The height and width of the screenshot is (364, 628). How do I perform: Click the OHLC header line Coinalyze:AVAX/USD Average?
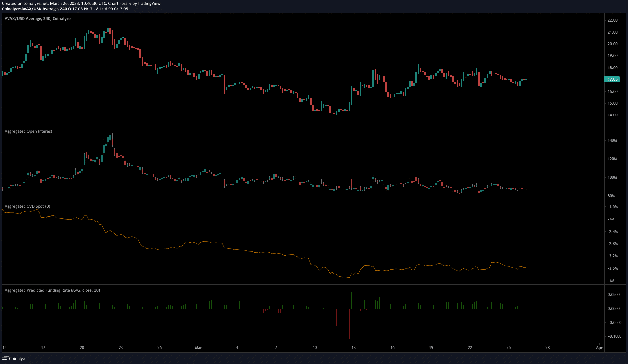[x=65, y=9]
